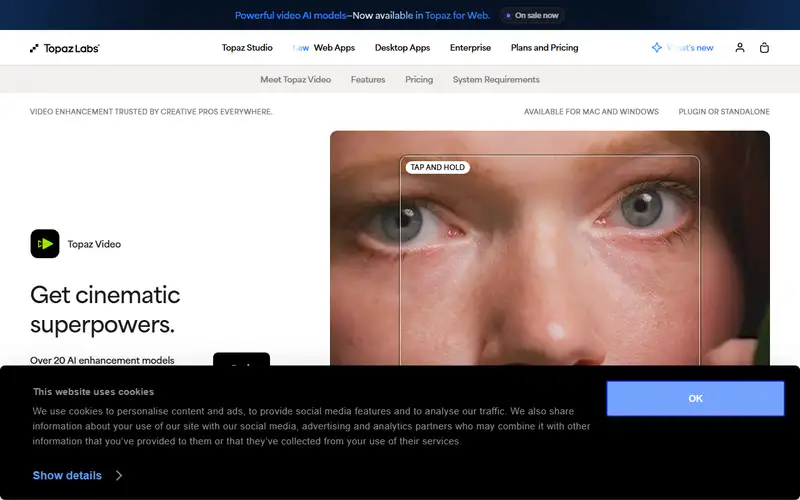Click the Topaz Video product name text

click(94, 244)
